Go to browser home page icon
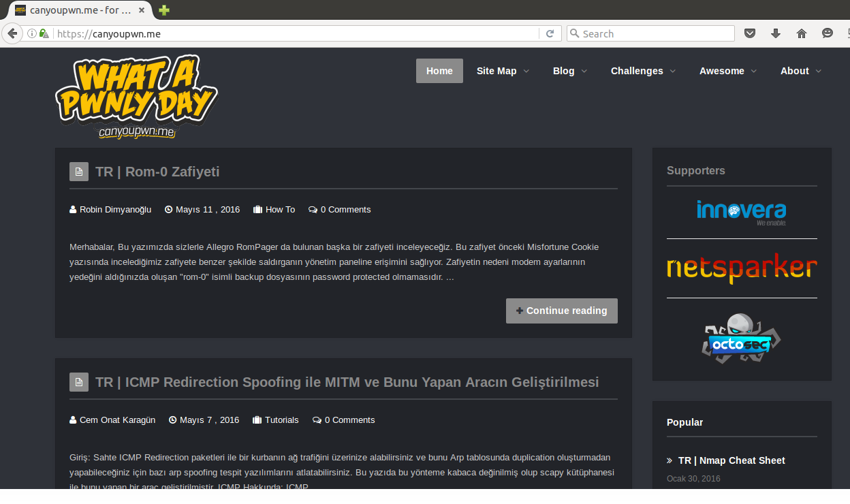 [x=802, y=33]
